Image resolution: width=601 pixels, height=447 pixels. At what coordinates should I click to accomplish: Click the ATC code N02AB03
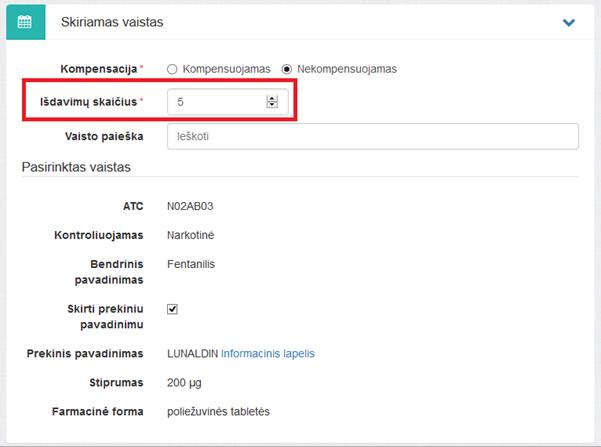click(191, 206)
